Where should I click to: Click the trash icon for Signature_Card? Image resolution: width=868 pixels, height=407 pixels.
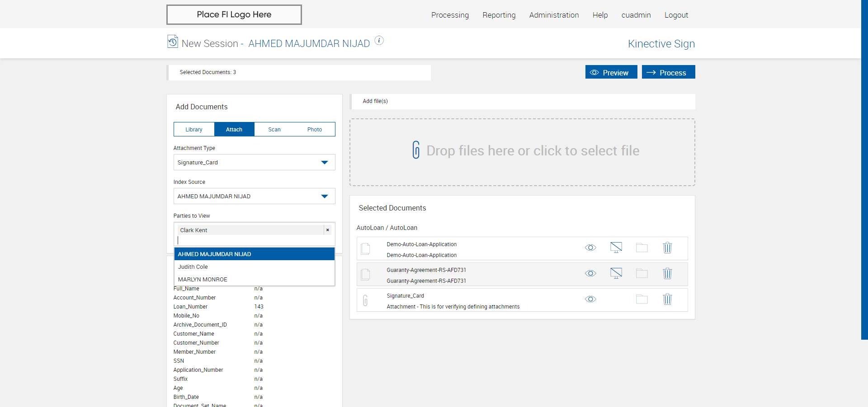pyautogui.click(x=667, y=299)
